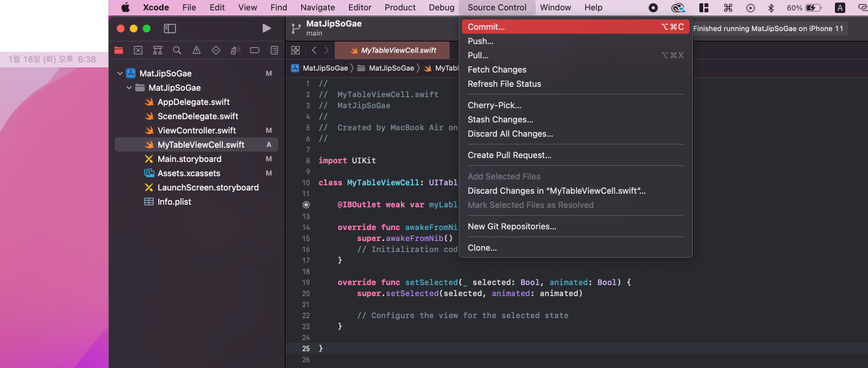Open the Issue navigator warning icon
The image size is (868, 368).
(x=197, y=50)
